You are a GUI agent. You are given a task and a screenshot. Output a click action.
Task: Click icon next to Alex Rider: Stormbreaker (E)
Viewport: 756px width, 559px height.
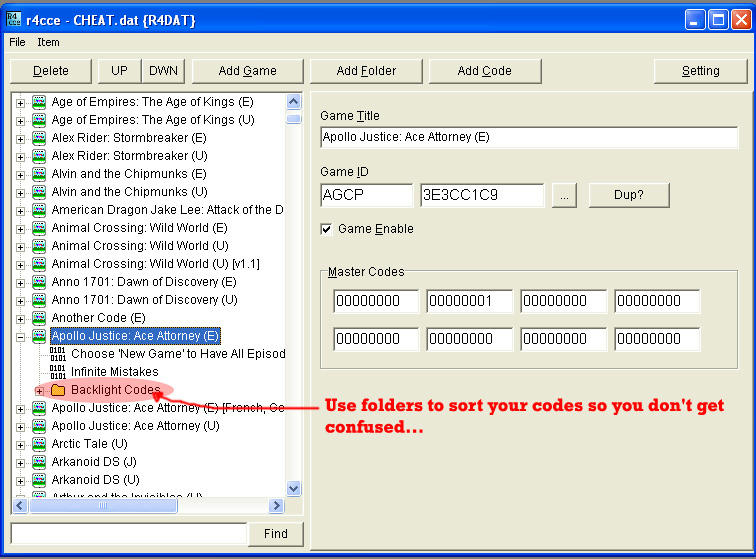pyautogui.click(x=39, y=138)
